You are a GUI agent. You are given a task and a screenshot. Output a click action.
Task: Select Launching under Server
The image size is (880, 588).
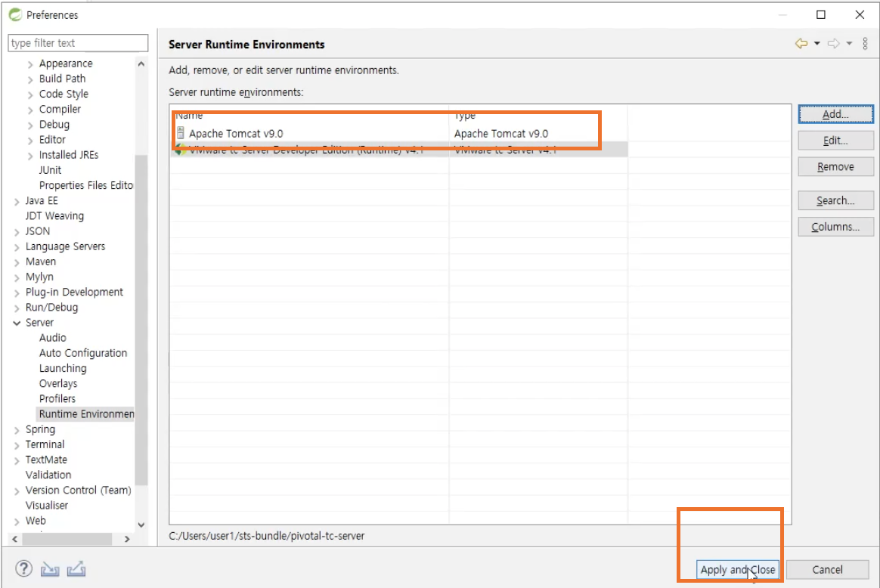click(x=63, y=368)
